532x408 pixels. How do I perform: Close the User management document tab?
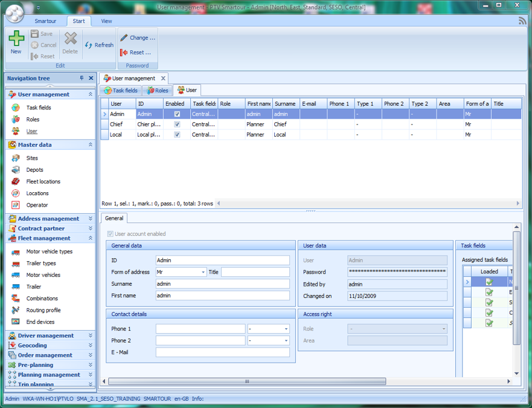[163, 78]
